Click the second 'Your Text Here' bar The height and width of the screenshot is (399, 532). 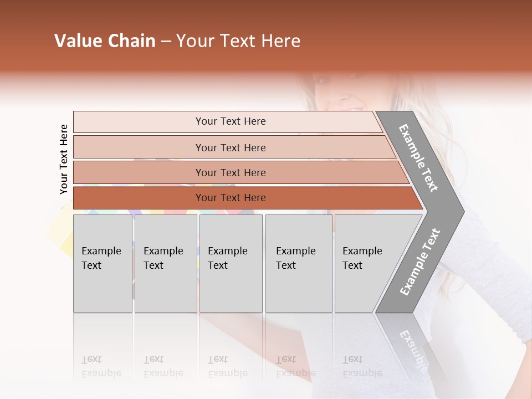point(234,147)
